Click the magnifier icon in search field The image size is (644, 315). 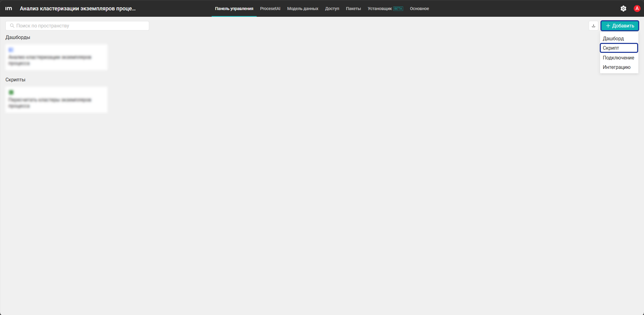tap(12, 26)
